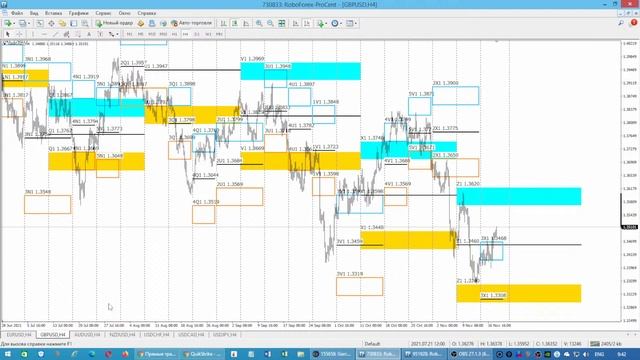The height and width of the screenshot is (360, 640).
Task: Select the Fibonacci Retracement tool
Action: pos(78,34)
